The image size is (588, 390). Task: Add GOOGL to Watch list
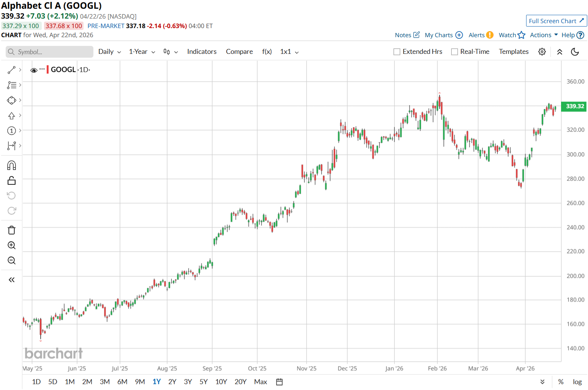512,35
